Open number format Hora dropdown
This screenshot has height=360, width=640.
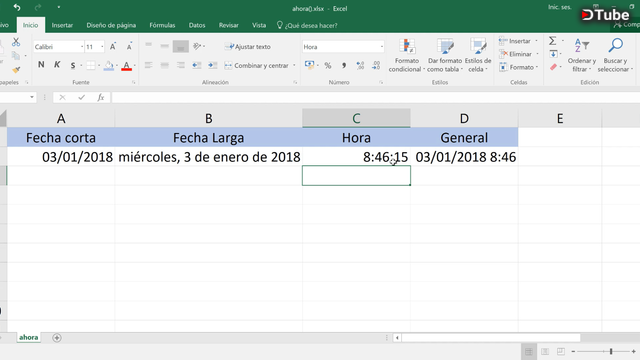tap(382, 47)
